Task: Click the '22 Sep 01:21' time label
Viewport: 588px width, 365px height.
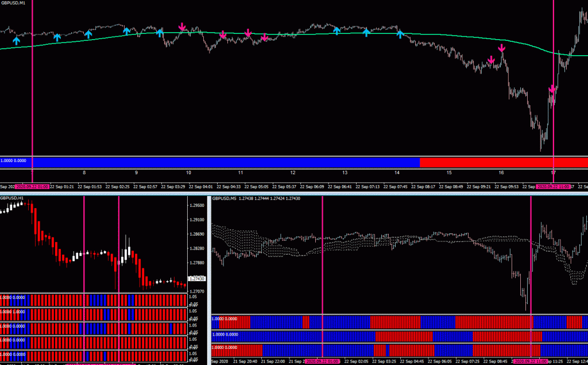Action: pos(62,187)
